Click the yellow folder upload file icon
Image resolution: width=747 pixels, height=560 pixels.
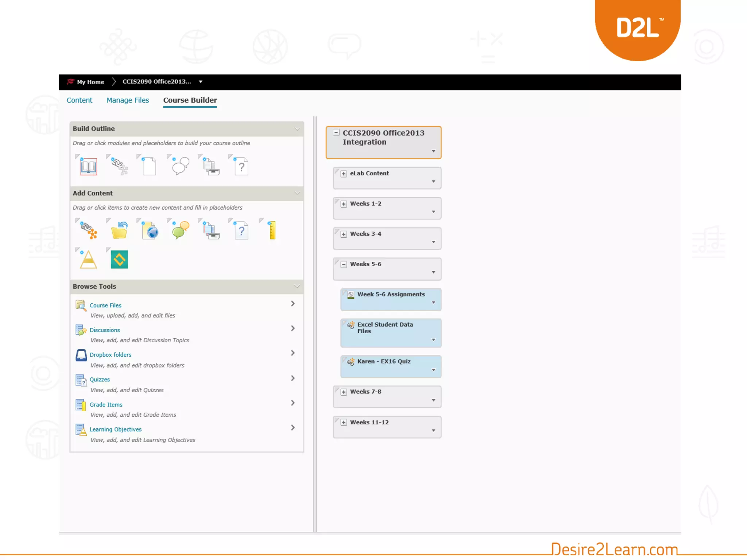[119, 230]
